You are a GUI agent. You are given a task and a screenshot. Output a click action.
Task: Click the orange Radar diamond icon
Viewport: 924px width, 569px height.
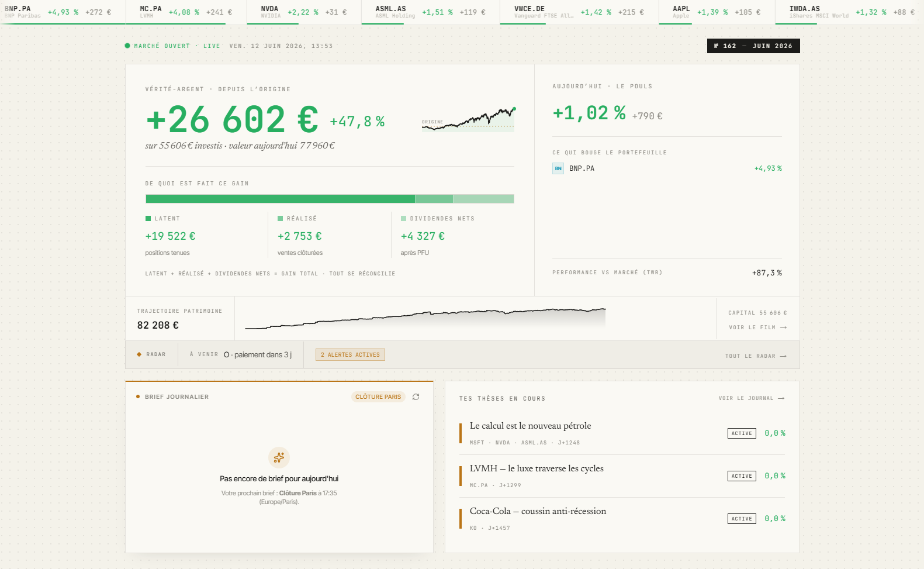pos(139,354)
